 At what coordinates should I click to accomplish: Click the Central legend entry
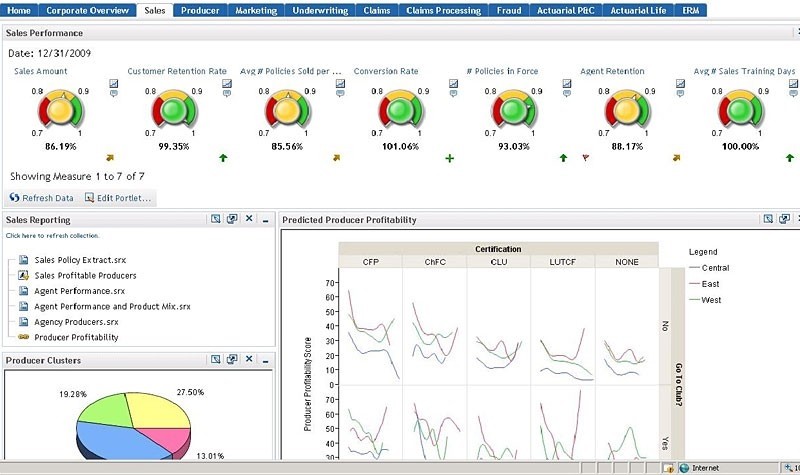(709, 268)
